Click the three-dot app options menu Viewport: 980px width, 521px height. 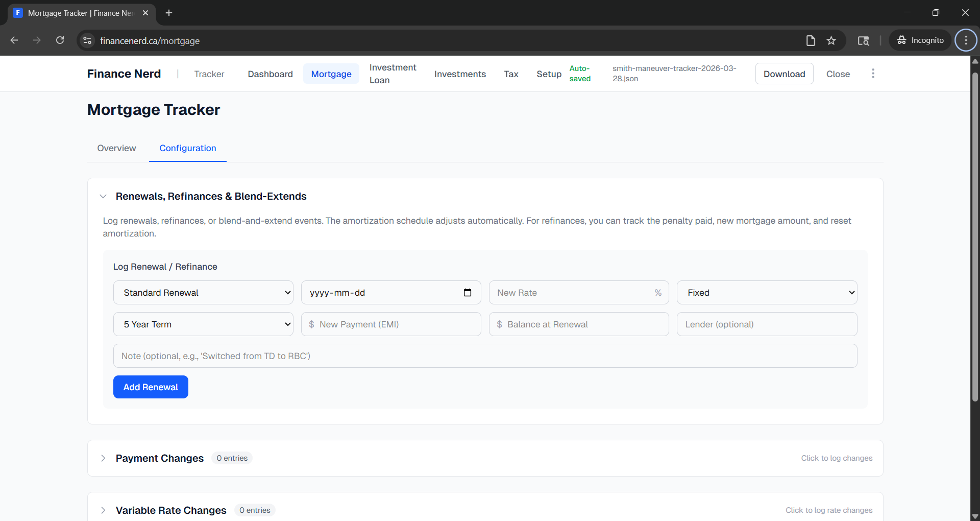pos(873,74)
